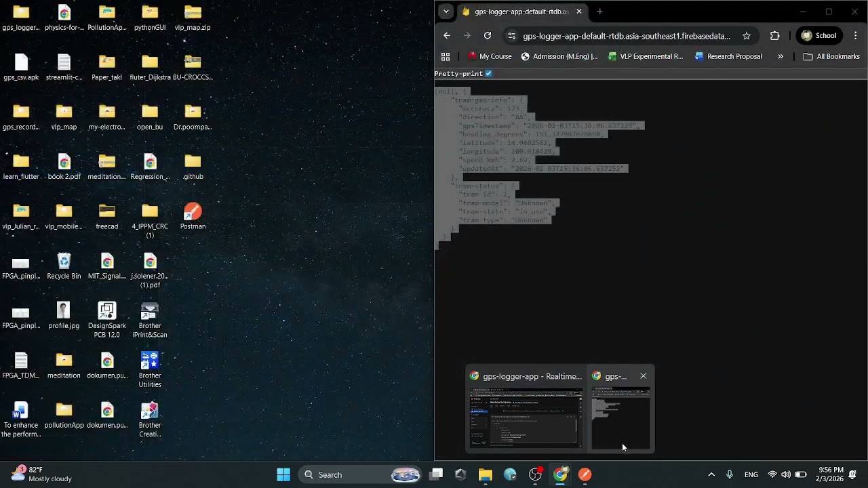Show hidden system tray icons
Image resolution: width=868 pixels, height=488 pixels.
tap(711, 474)
